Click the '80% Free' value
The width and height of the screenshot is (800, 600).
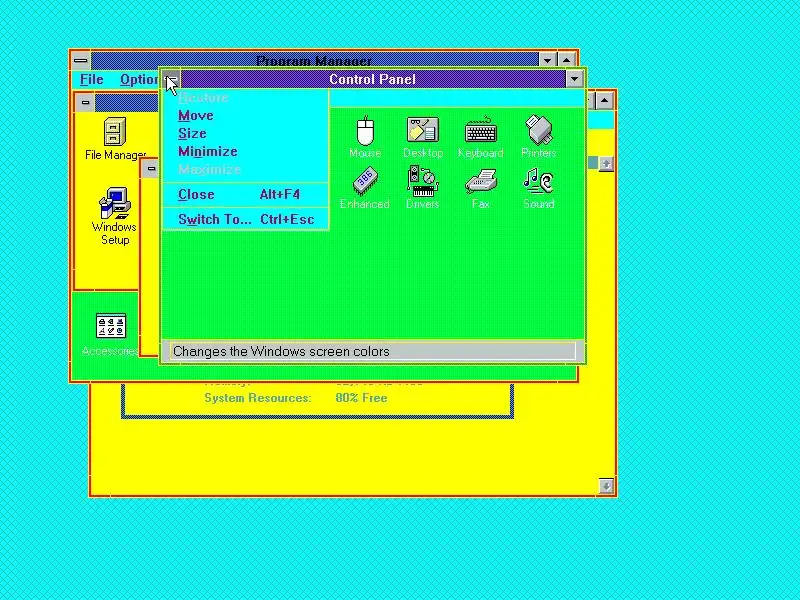[x=361, y=398]
